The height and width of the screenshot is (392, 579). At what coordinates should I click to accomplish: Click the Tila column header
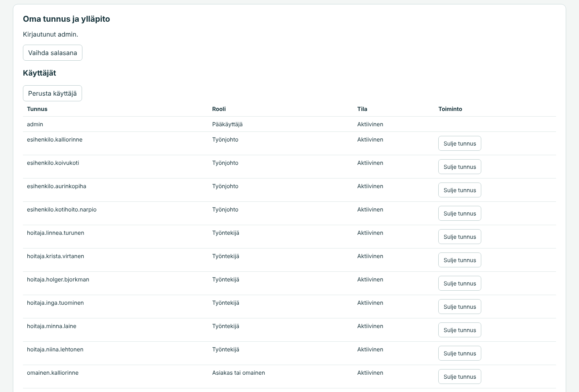click(362, 109)
